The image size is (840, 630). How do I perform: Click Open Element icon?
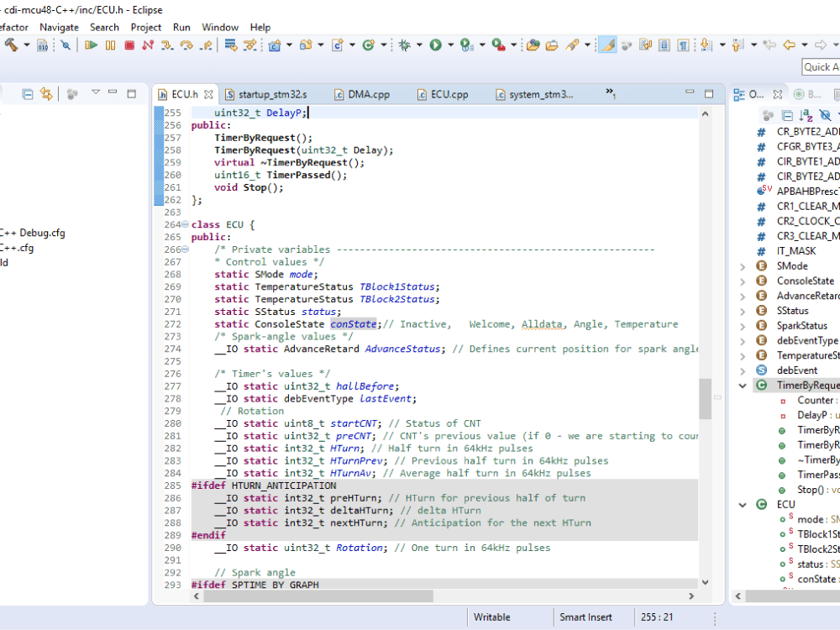click(x=533, y=45)
